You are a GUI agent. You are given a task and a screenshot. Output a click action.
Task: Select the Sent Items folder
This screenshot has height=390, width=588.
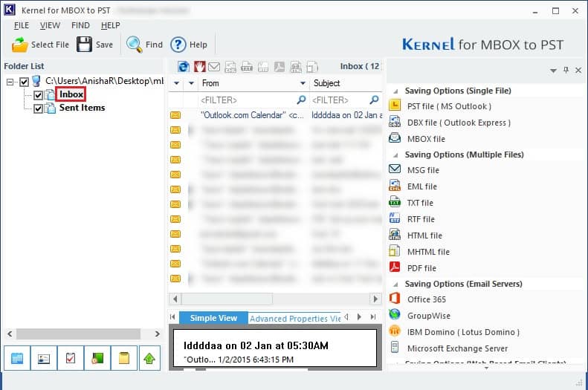82,108
